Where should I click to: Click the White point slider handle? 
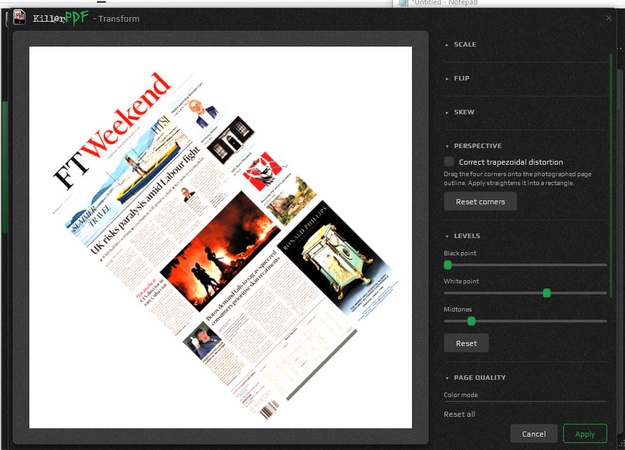547,293
